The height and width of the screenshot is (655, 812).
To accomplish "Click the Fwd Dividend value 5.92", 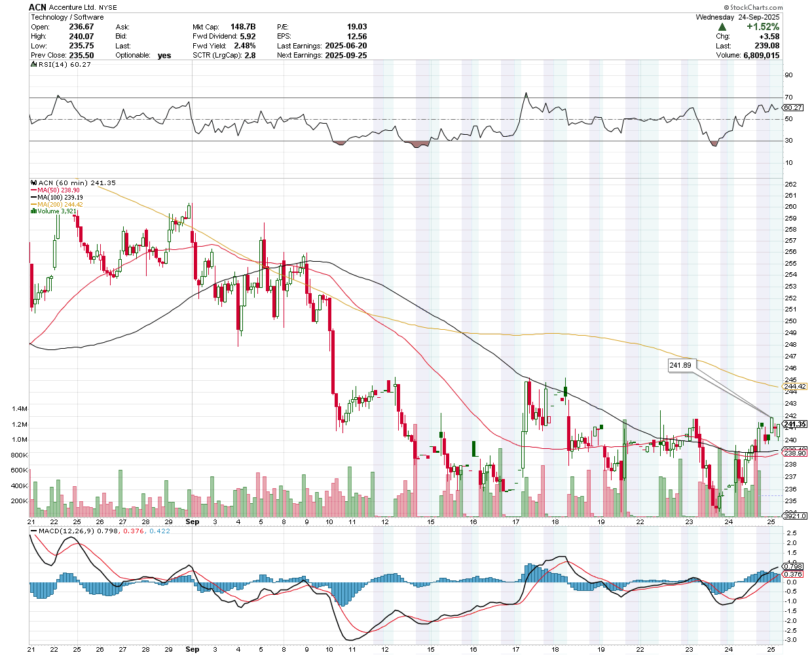I will (248, 37).
